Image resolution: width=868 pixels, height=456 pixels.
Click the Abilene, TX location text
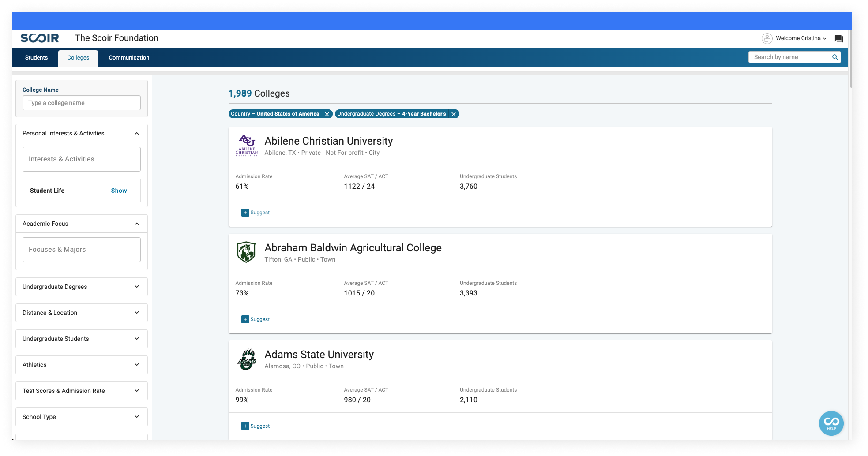pos(280,153)
